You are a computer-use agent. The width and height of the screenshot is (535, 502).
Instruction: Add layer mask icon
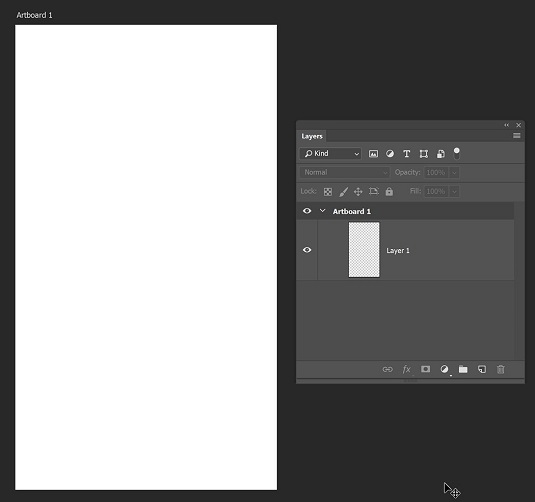425,369
